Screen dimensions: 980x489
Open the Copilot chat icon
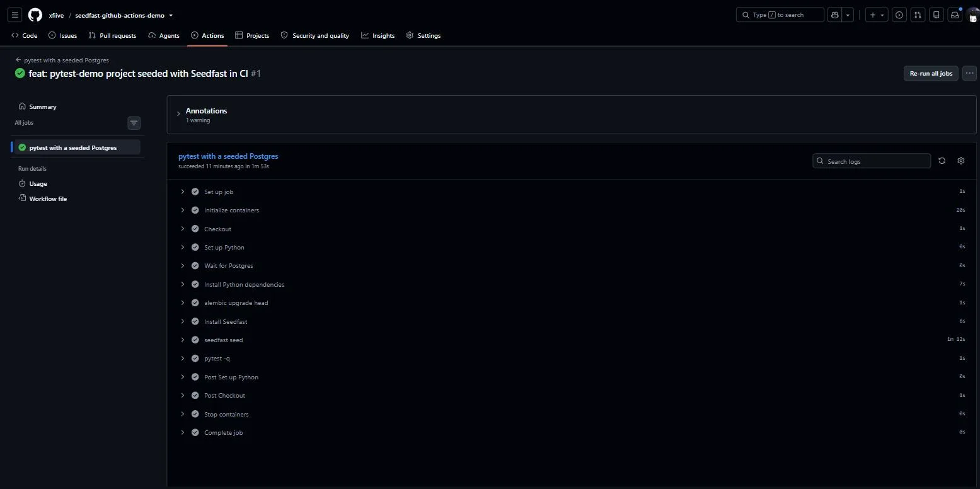point(835,15)
